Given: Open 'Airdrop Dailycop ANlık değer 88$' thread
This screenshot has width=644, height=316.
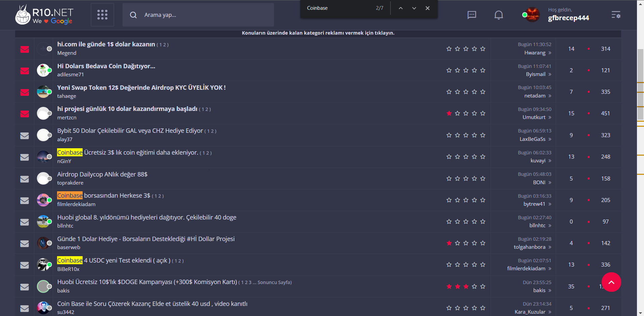Looking at the screenshot, I should [102, 174].
